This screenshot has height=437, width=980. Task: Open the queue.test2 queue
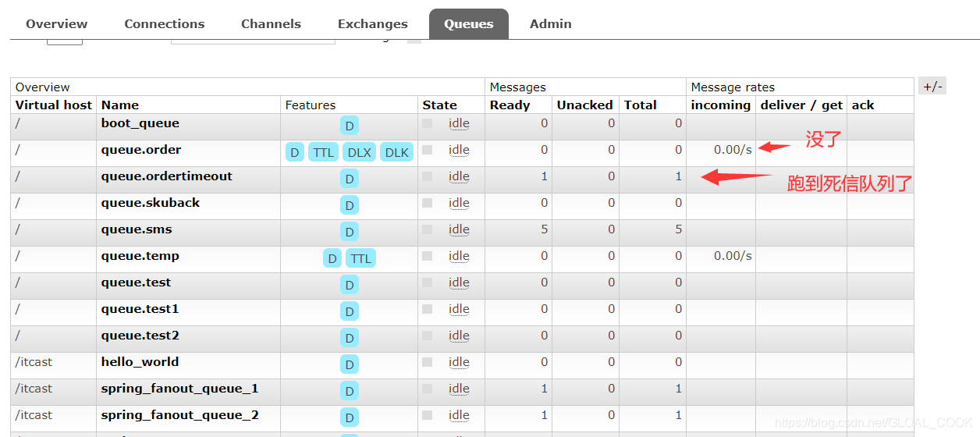(x=140, y=336)
